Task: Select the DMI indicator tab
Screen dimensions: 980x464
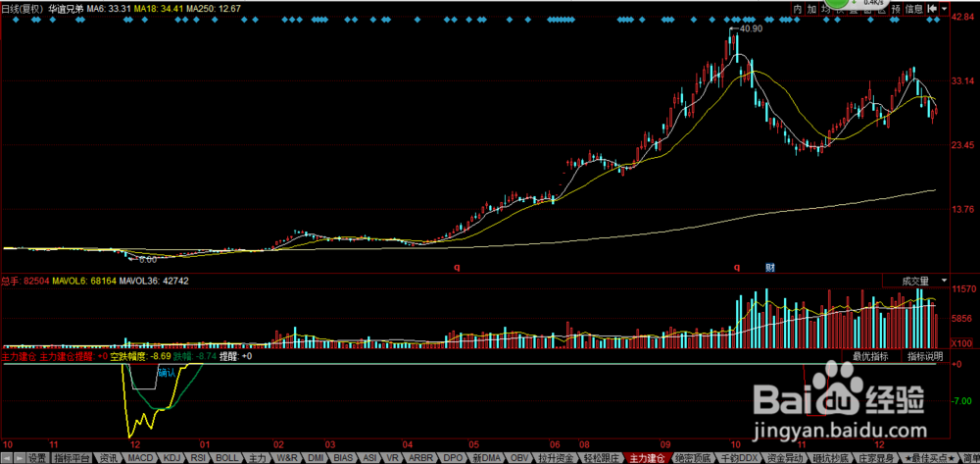Action: (x=317, y=458)
